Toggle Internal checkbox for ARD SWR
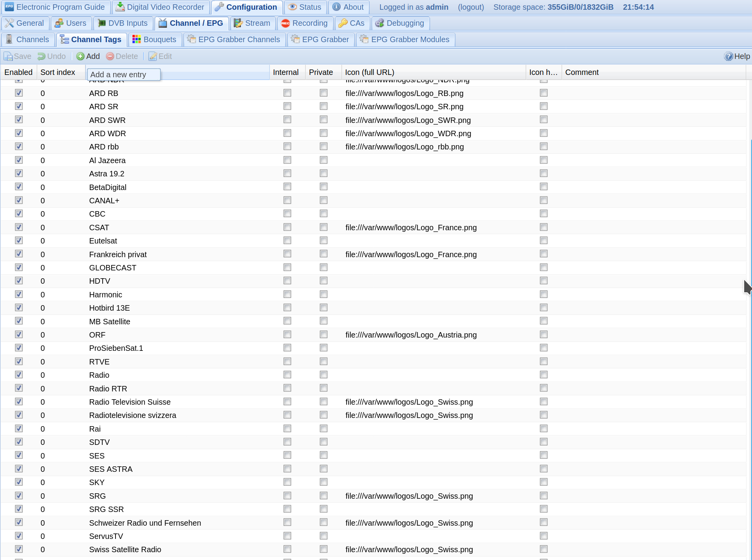The height and width of the screenshot is (560, 752). [287, 119]
